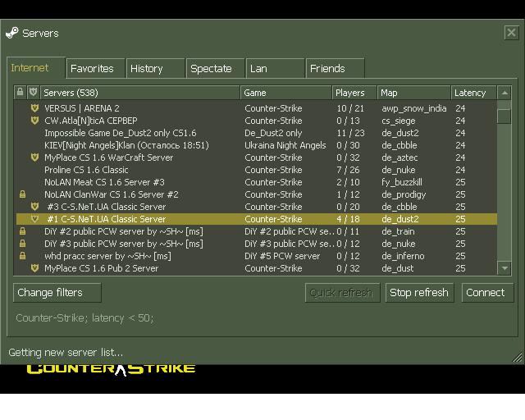Click the scrollbar down arrow

pyautogui.click(x=504, y=268)
